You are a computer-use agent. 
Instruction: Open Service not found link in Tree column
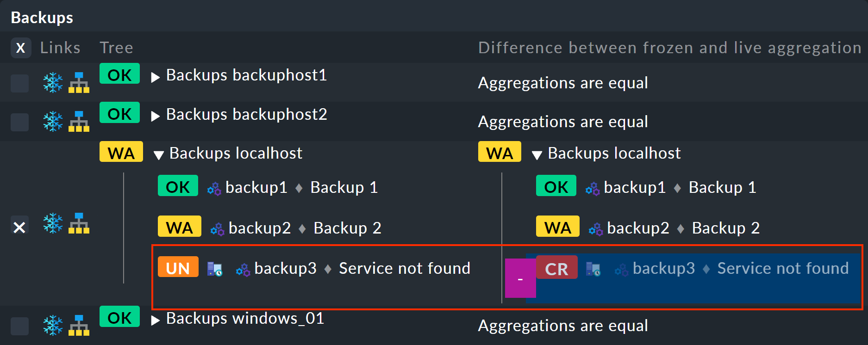pyautogui.click(x=405, y=268)
